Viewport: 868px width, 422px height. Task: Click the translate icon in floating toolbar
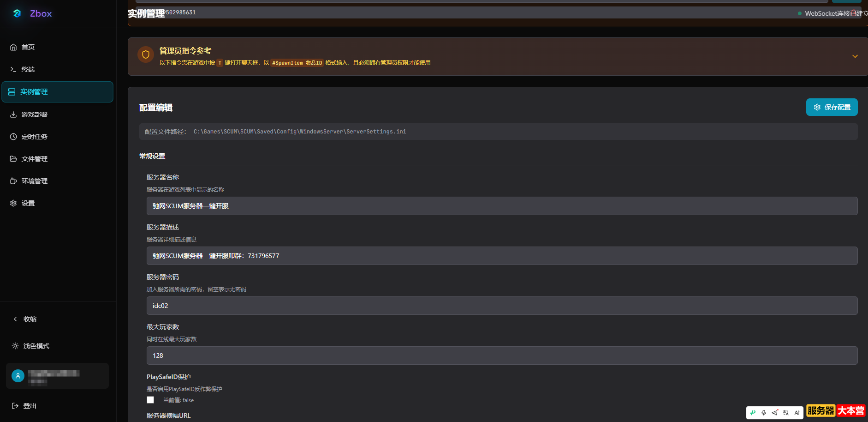point(786,413)
